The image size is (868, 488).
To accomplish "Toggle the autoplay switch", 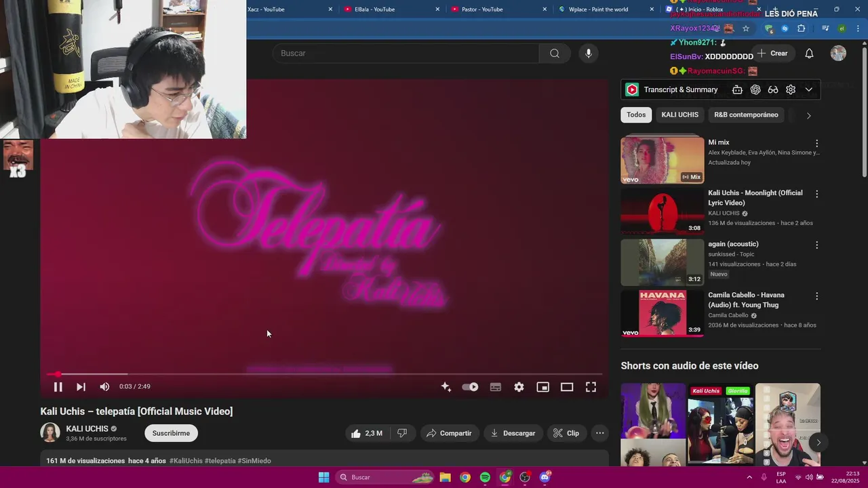I will click(x=470, y=387).
